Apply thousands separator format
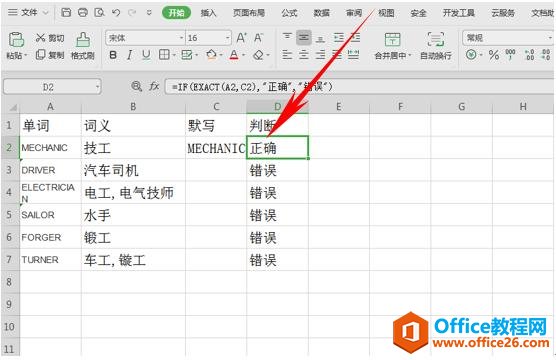556x360 pixels. point(510,55)
